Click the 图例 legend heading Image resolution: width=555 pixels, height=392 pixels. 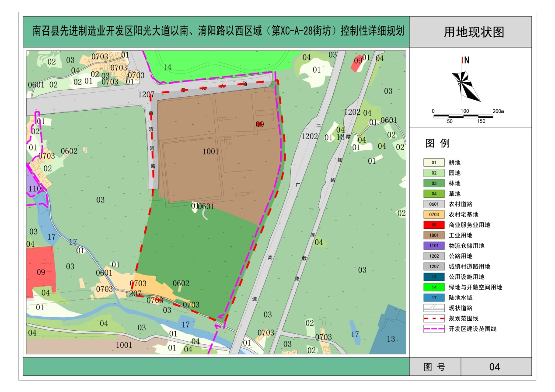coord(437,143)
